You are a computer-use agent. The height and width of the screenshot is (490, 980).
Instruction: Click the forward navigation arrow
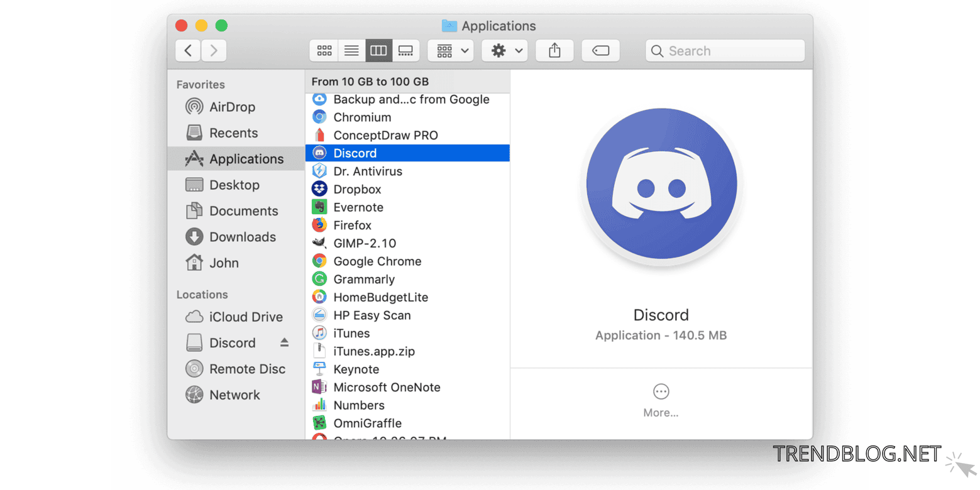[x=213, y=50]
